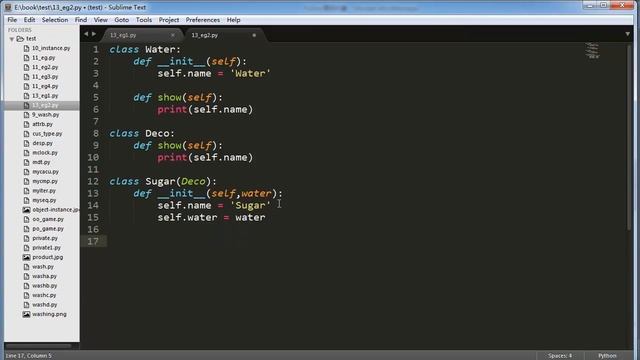Open 10_instance.py in sidebar
This screenshot has height=360, width=640.
point(51,48)
